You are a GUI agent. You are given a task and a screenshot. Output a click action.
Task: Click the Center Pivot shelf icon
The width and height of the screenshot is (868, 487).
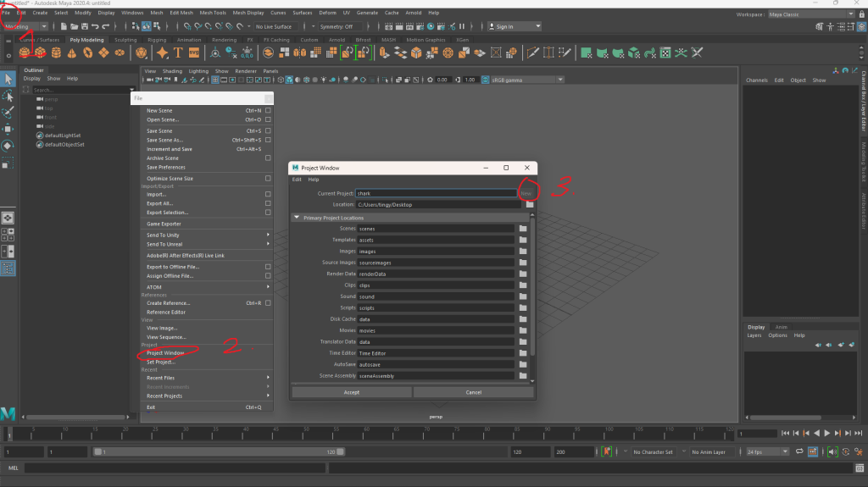pyautogui.click(x=215, y=53)
